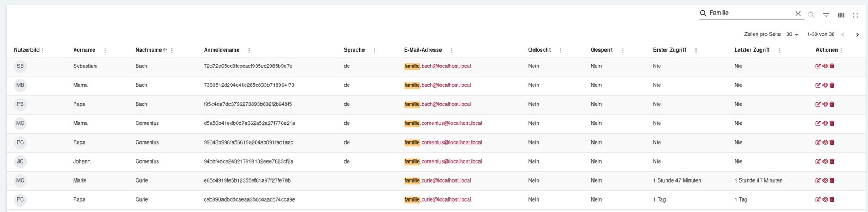Screen dimensions: 868x212
Task: Delete user Mama Comenius
Action: (832, 123)
